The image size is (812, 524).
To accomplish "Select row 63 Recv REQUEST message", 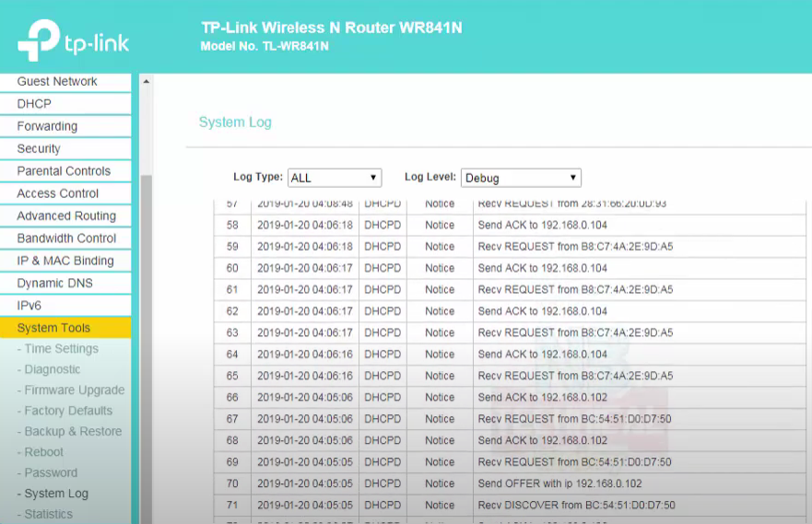I will tap(575, 332).
